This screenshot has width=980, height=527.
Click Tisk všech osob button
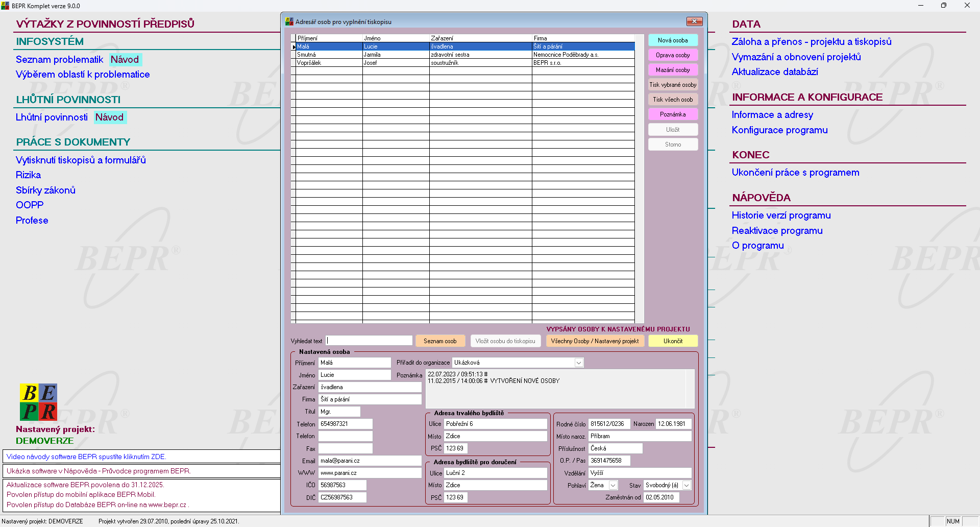673,100
